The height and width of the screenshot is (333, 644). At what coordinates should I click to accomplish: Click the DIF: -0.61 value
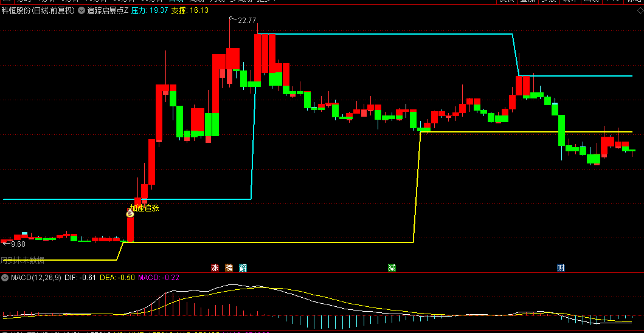click(x=81, y=278)
